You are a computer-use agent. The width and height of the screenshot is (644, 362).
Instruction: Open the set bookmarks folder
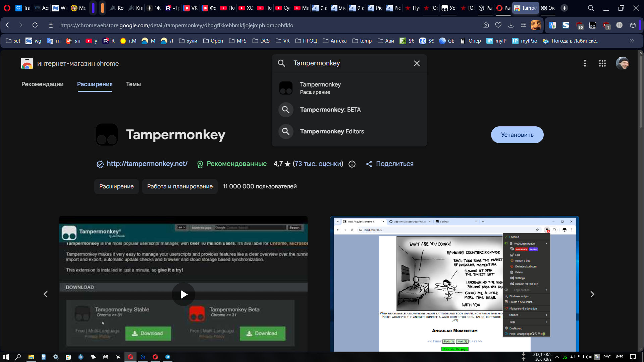tap(13, 41)
